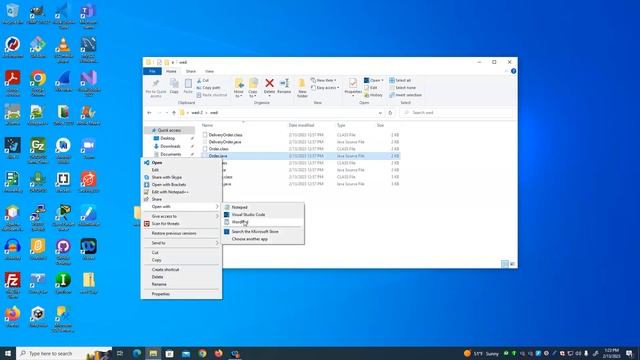Select Desktop in Quick access

point(168,138)
